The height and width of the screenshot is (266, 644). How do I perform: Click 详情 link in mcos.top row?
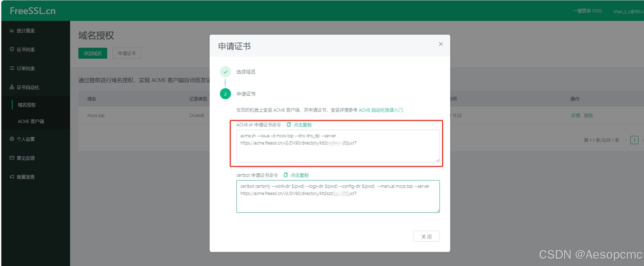click(576, 115)
